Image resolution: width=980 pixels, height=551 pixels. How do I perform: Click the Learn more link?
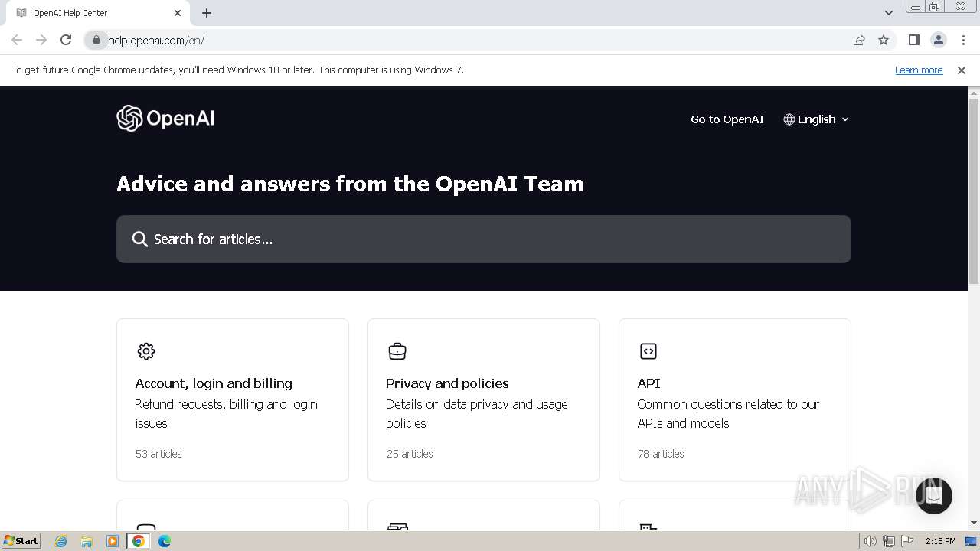[919, 70]
